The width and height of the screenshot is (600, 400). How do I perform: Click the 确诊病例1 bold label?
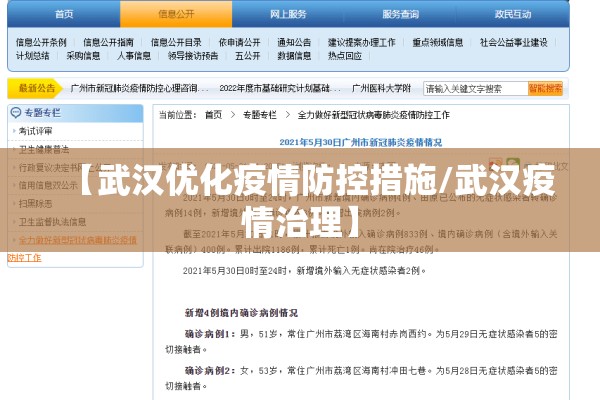(210, 334)
